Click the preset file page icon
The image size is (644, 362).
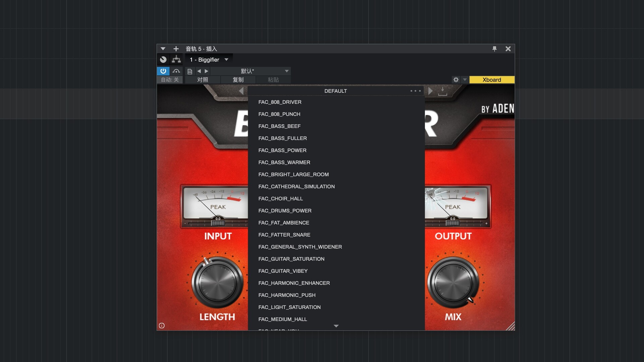(190, 71)
